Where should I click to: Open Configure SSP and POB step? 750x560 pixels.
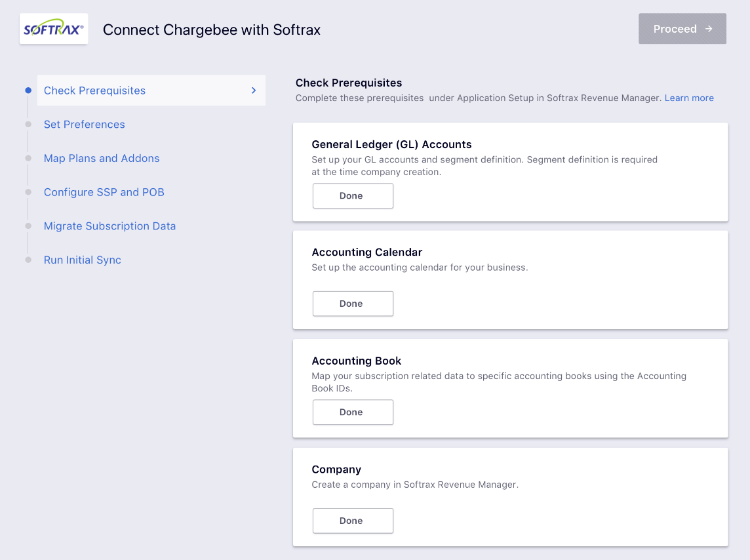[104, 192]
